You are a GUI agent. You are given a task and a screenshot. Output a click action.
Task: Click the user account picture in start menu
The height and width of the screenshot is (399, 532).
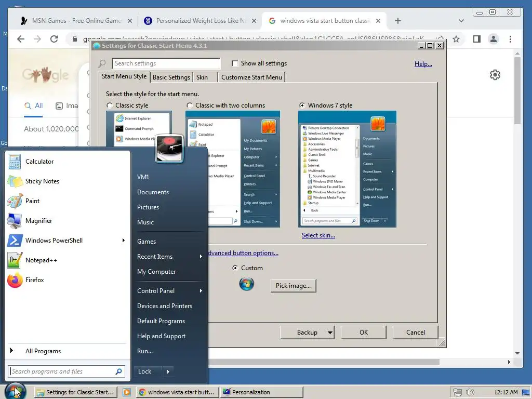[x=169, y=148]
